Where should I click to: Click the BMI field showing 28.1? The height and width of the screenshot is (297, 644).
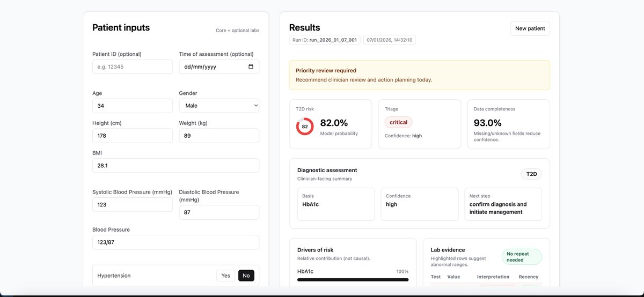pos(175,166)
